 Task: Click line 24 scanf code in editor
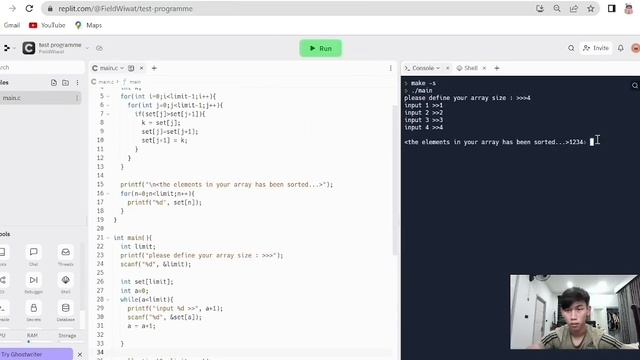point(156,264)
